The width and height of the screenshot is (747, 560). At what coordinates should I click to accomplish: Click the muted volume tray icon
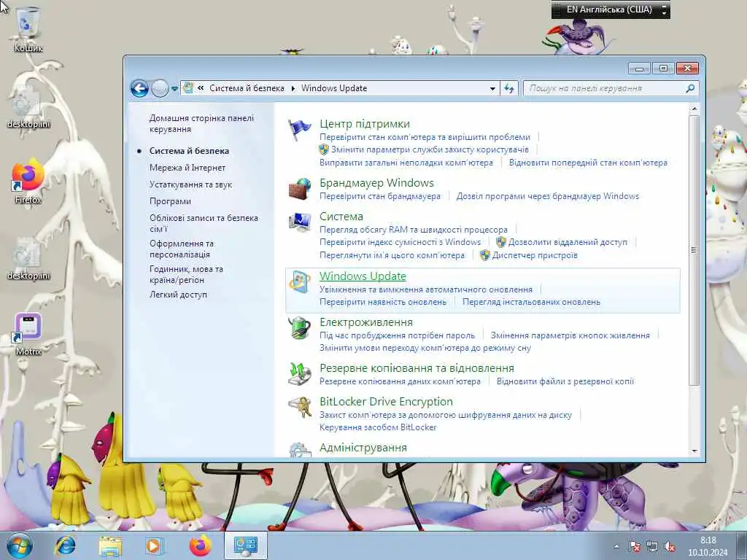[670, 547]
